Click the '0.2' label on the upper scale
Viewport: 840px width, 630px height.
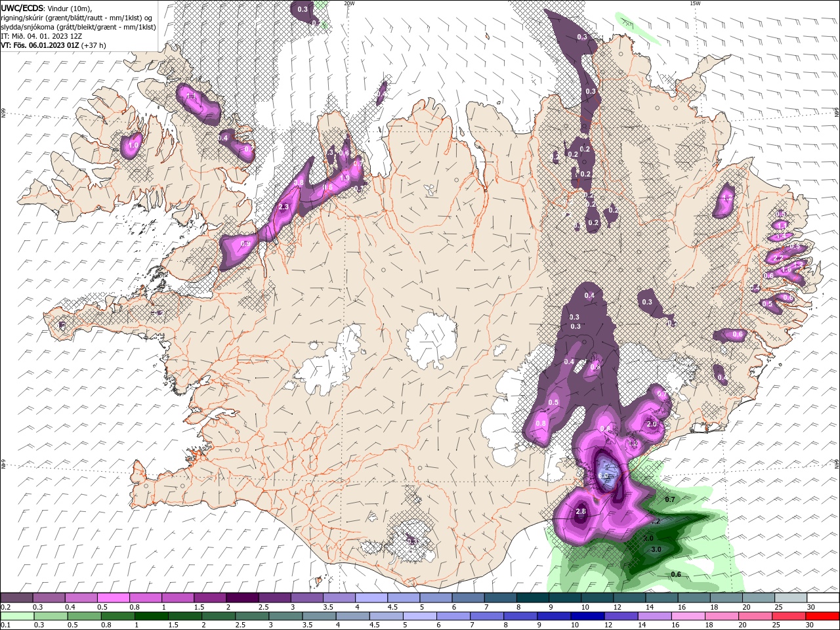(x=7, y=608)
